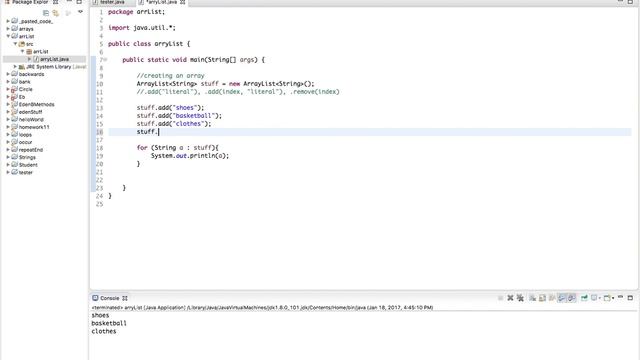Remove all terminated launches (double X icon)

(x=520, y=298)
